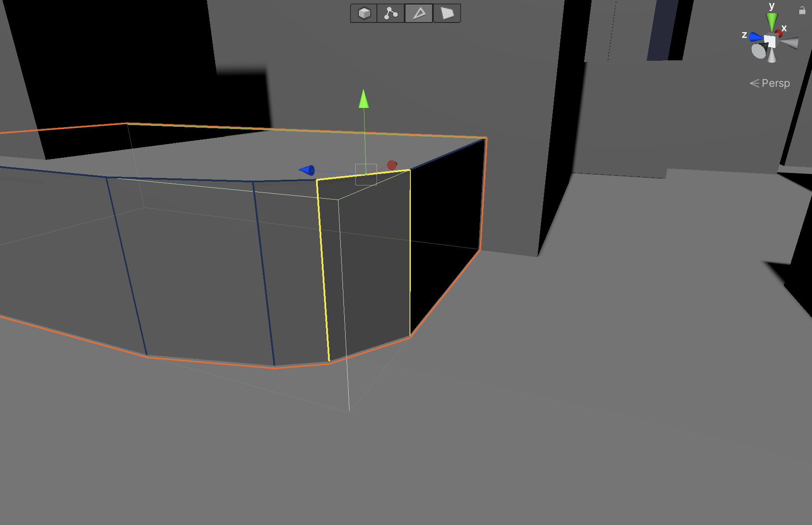
Task: Select the yellow left vertical edge
Action: coord(323,269)
